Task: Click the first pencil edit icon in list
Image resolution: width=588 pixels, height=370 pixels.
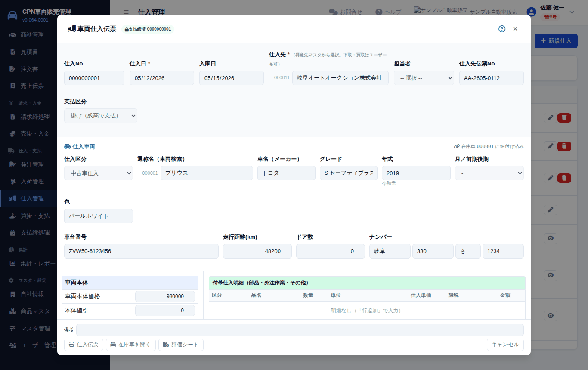Action: (550, 118)
